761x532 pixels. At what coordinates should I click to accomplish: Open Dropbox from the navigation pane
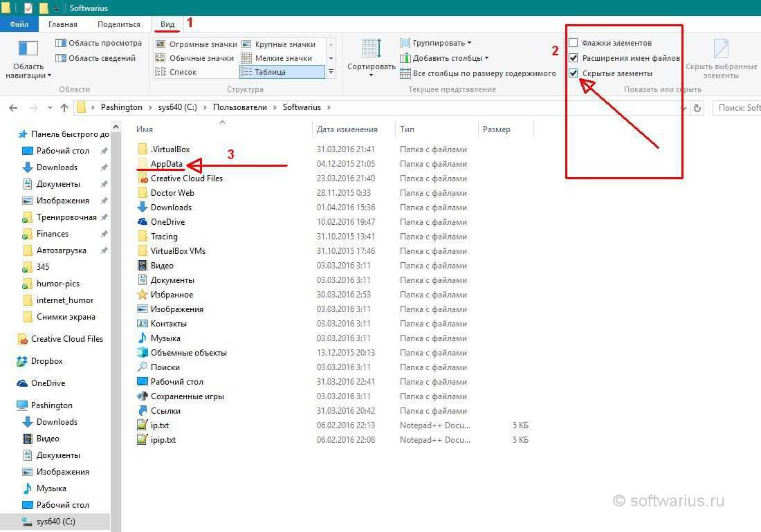tap(46, 361)
